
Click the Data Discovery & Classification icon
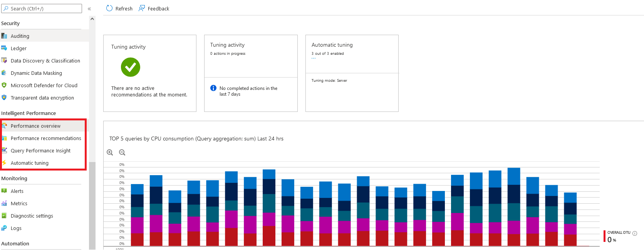pos(4,61)
